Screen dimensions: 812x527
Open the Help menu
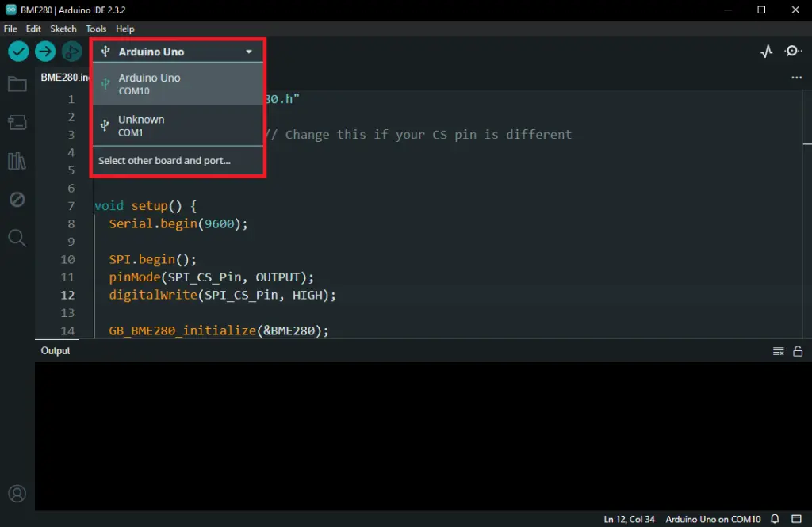[124, 29]
